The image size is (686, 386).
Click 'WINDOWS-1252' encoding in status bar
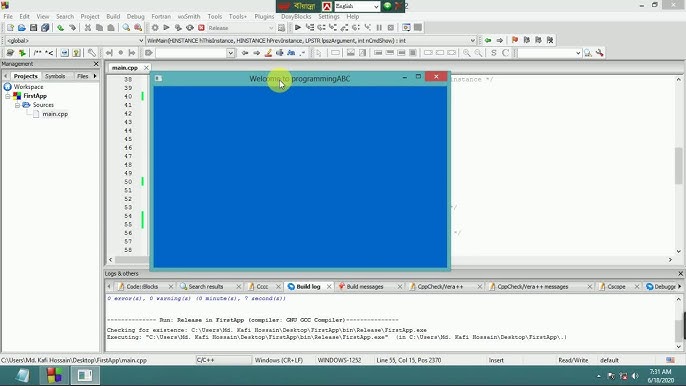click(x=340, y=360)
